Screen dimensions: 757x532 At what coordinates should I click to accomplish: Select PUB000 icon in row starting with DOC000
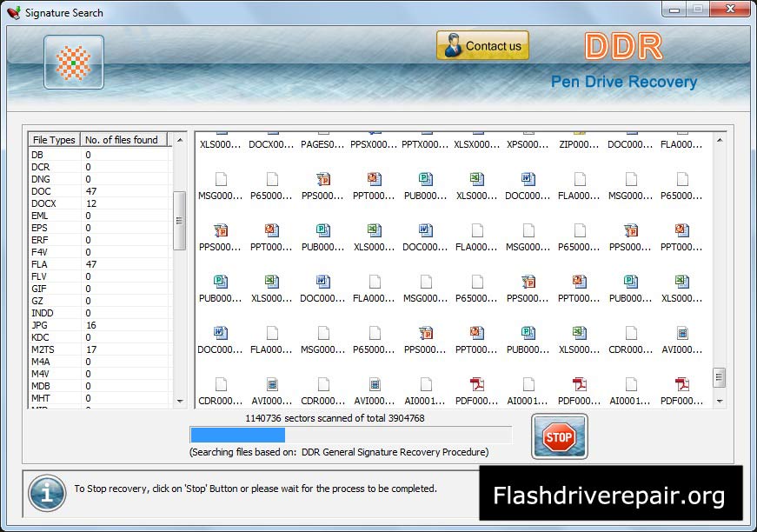pyautogui.click(x=528, y=333)
